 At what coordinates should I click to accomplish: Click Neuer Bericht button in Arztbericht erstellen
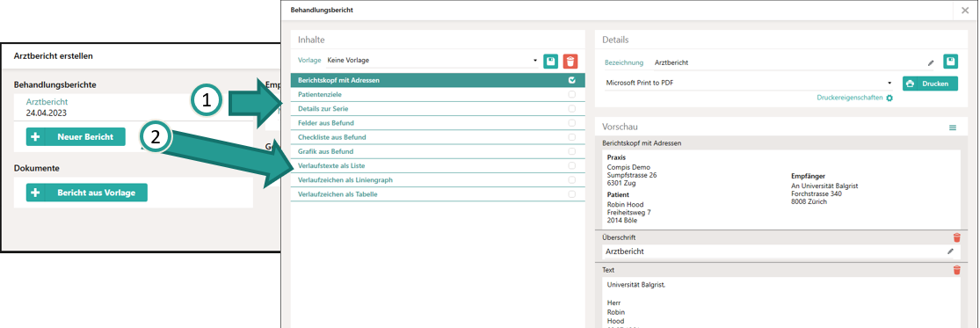[76, 137]
